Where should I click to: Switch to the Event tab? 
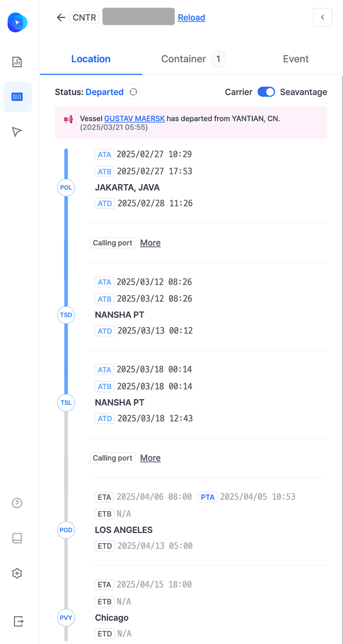click(296, 59)
